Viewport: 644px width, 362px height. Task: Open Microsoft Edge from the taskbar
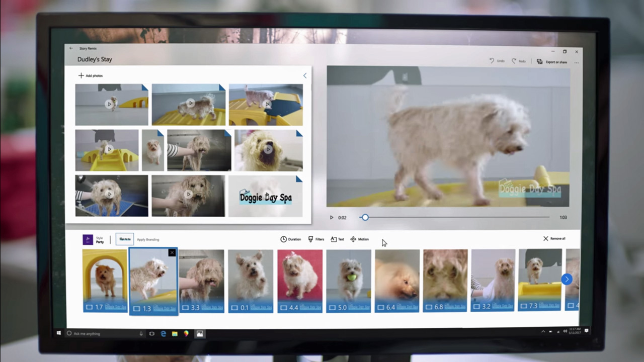tap(163, 333)
